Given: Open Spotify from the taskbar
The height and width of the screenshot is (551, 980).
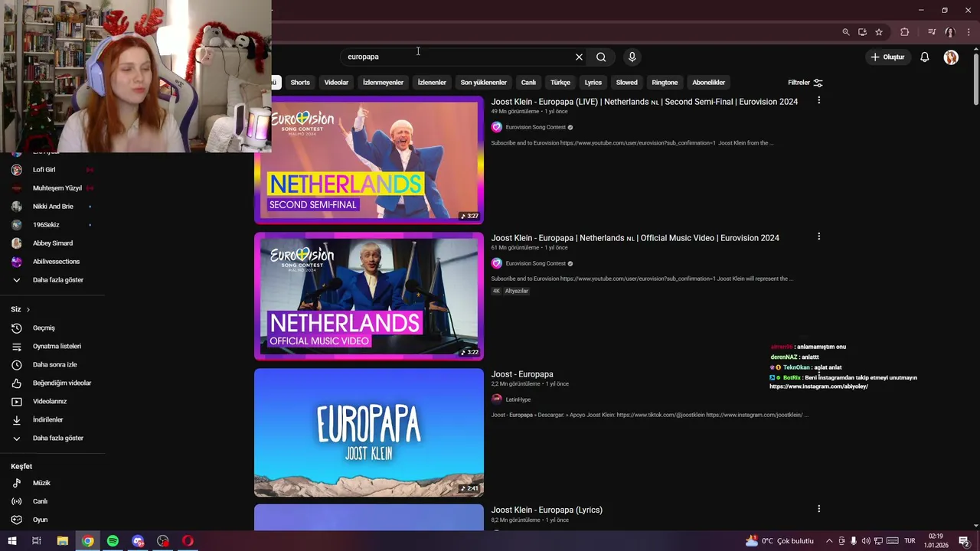Looking at the screenshot, I should pyautogui.click(x=113, y=541).
